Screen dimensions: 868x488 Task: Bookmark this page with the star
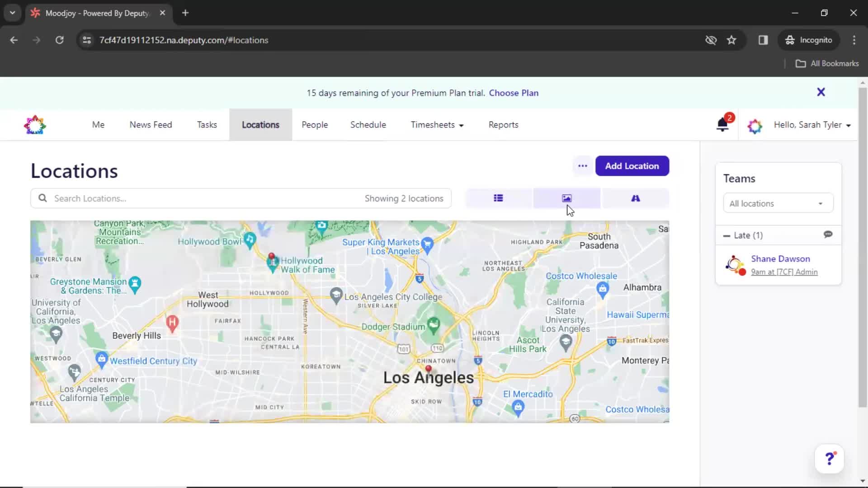[x=731, y=40]
